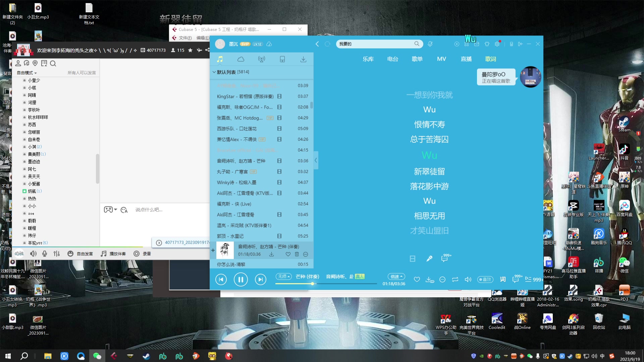Screen dimensions: 644x362
Task: Expand the 倍速 playback speed dropdown
Action: coord(396,277)
